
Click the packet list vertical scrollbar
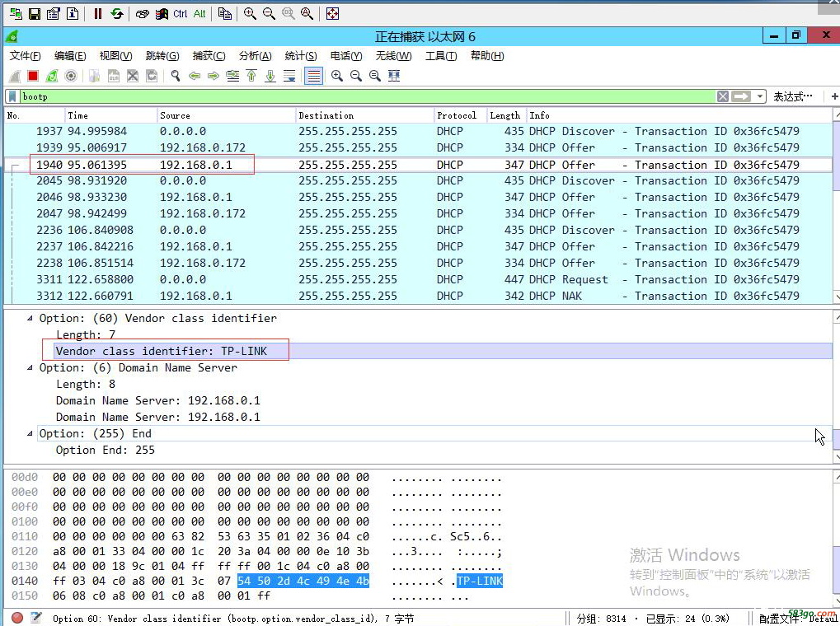(x=836, y=206)
